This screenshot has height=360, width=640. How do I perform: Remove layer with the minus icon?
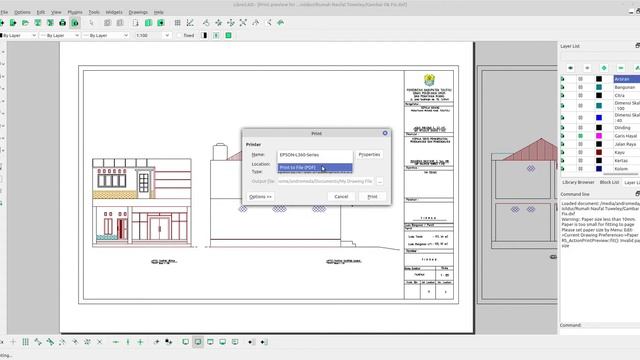click(621, 68)
